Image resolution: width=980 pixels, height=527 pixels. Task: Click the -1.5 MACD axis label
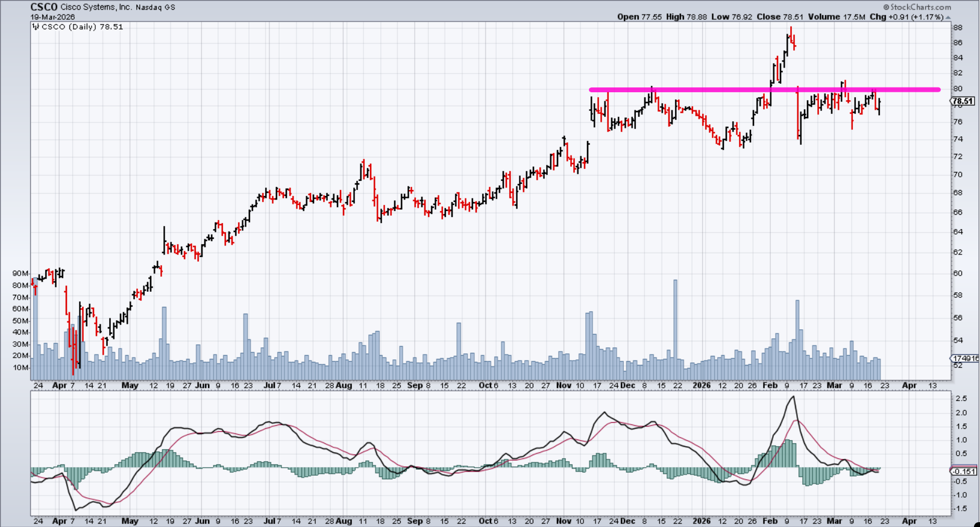(960, 509)
